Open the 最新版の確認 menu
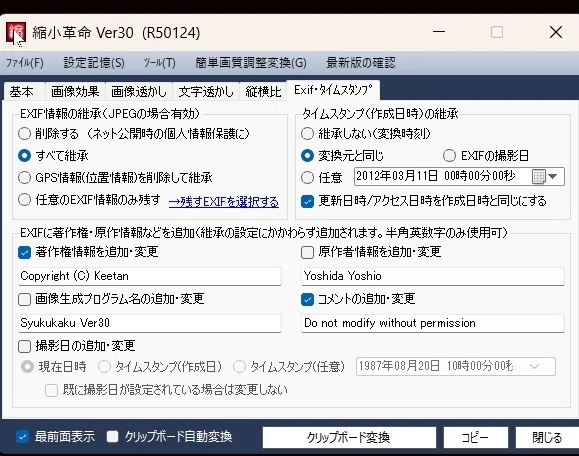 click(x=361, y=63)
